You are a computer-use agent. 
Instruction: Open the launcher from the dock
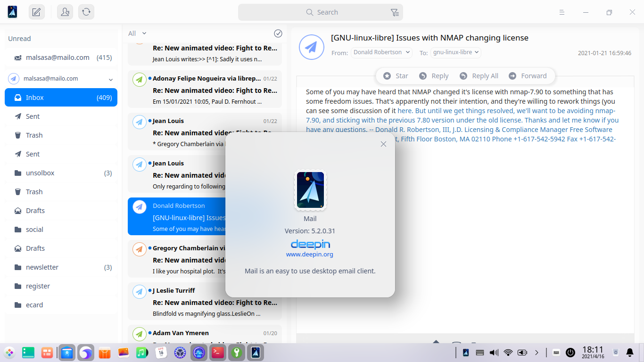[9, 352]
